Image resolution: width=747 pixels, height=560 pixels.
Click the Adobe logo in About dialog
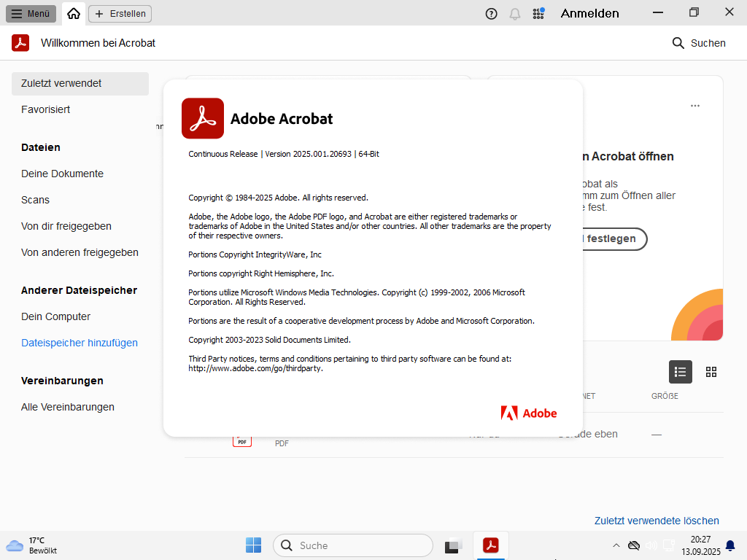[x=529, y=413]
